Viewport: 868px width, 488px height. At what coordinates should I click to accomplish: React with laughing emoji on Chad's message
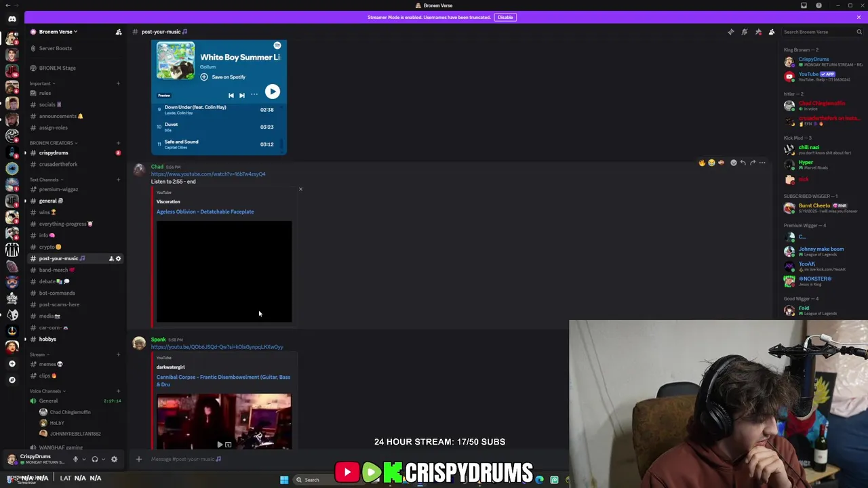(x=711, y=163)
